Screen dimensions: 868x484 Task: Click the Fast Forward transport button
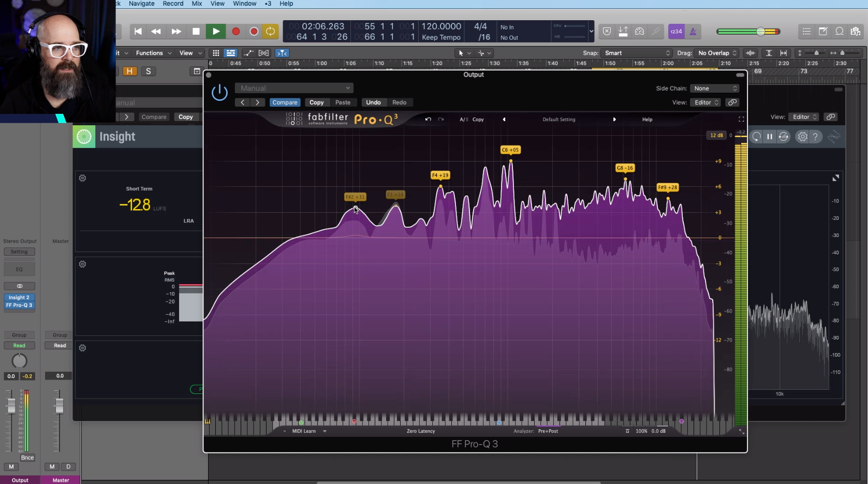coord(176,32)
